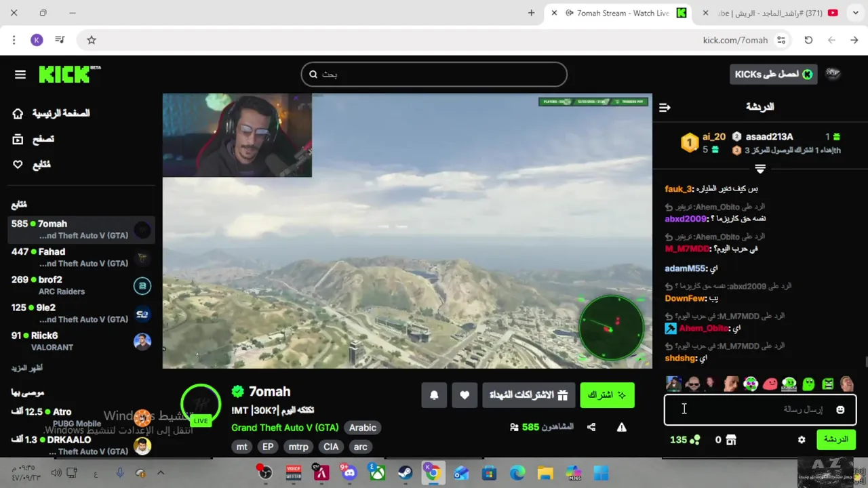Screen dimensions: 868x488
Task: Open Chrome media controls icon
Action: point(60,40)
